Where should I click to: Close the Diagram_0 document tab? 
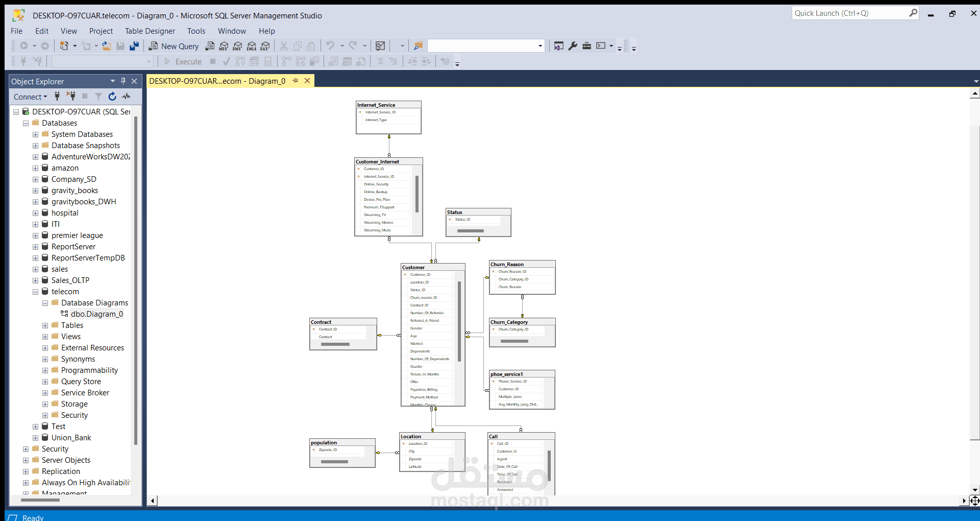(307, 81)
